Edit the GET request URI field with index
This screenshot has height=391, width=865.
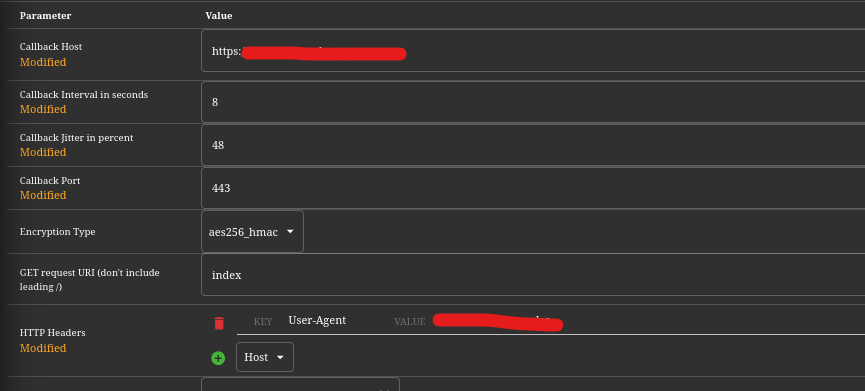533,275
